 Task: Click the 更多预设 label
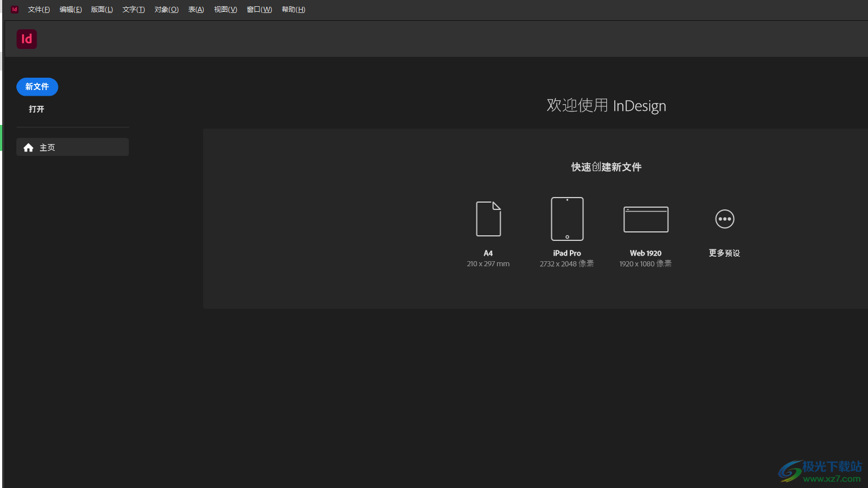(x=725, y=253)
